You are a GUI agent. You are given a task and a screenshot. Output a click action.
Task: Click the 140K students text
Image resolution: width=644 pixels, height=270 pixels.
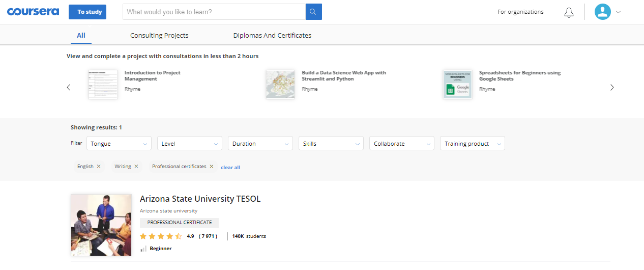(249, 236)
